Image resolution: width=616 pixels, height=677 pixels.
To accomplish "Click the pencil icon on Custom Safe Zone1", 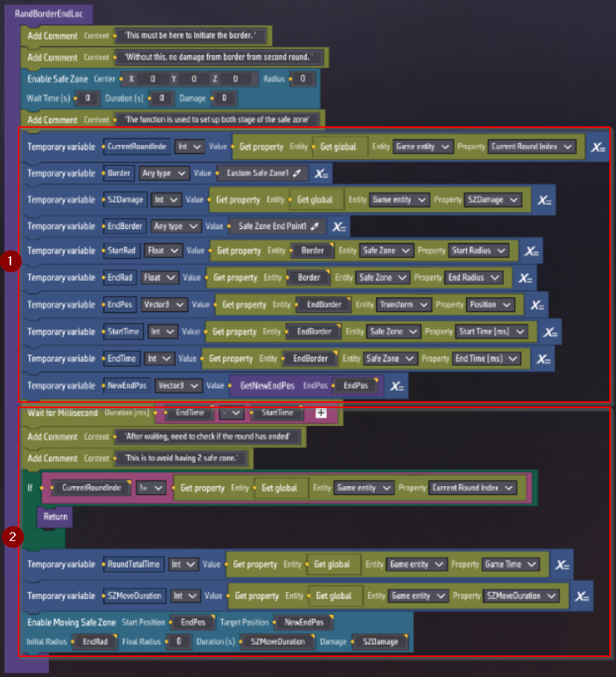I will click(x=297, y=174).
